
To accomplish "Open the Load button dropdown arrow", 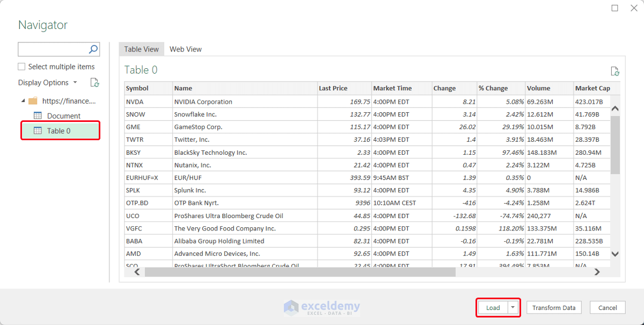I will 513,308.
